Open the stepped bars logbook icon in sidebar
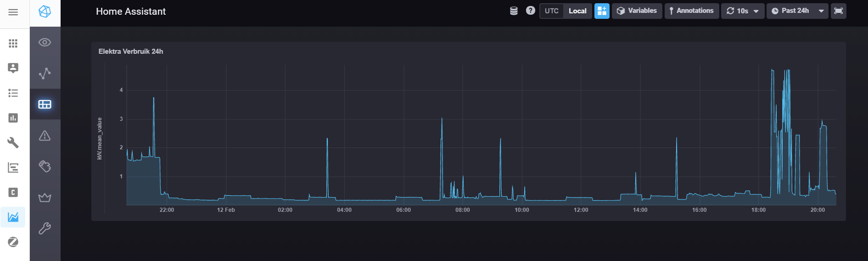868x261 pixels. (x=13, y=168)
